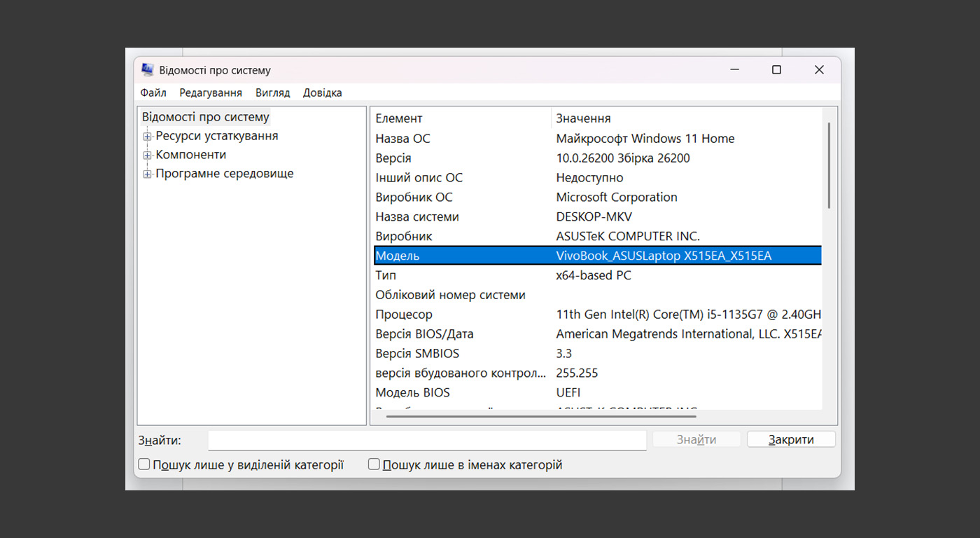Image resolution: width=980 pixels, height=538 pixels.
Task: Expand Програмне середовище node
Action: pos(148,174)
